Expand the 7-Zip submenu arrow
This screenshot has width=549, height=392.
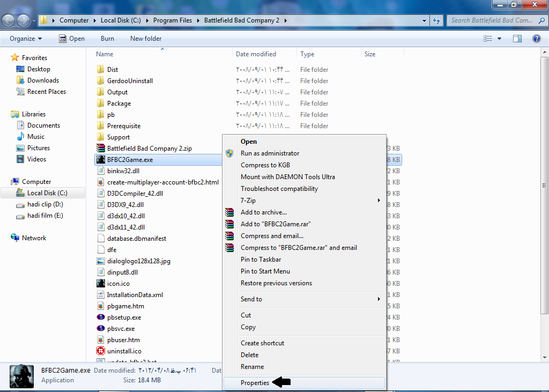(379, 201)
